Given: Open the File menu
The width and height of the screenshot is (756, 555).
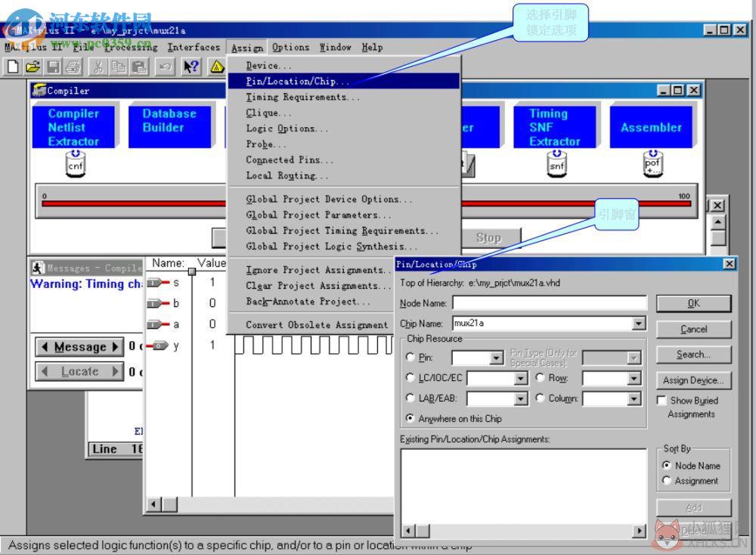Looking at the screenshot, I should coord(83,47).
